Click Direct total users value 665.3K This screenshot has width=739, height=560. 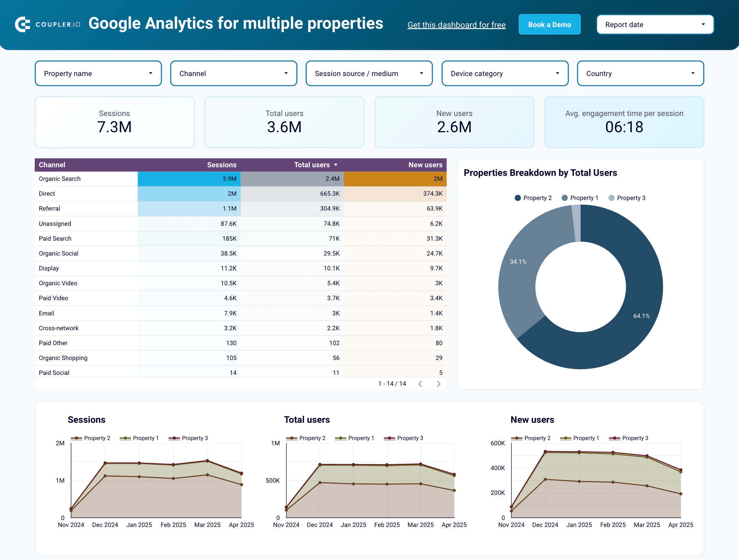click(330, 194)
